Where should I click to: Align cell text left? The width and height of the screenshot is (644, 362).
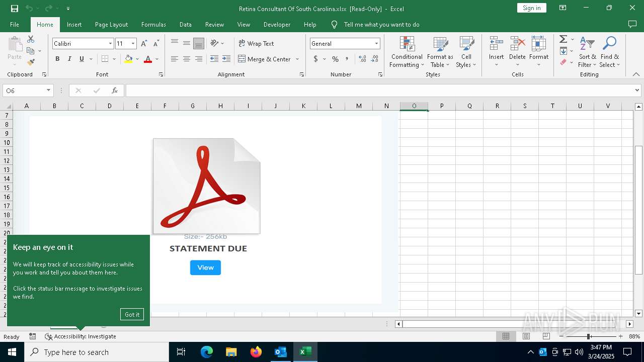(175, 59)
